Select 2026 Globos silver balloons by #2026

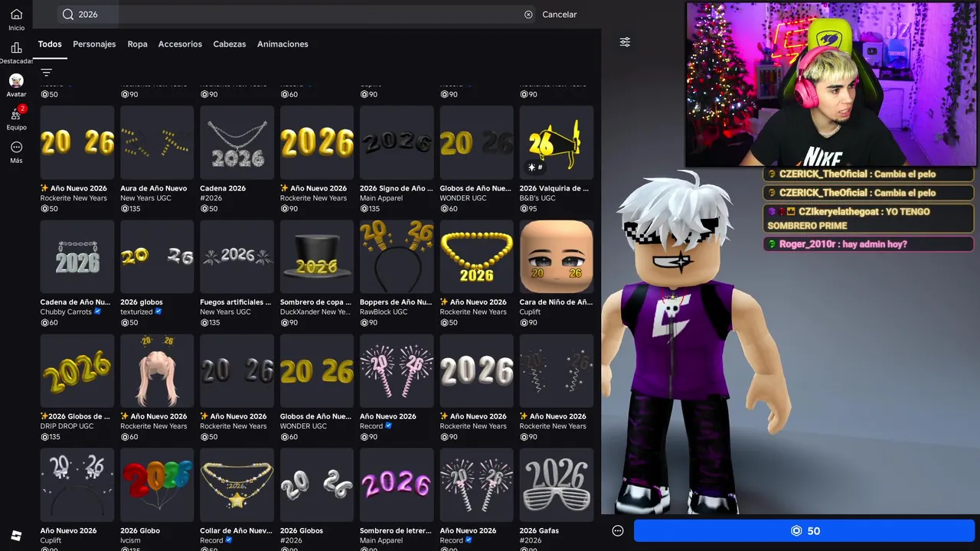(317, 485)
